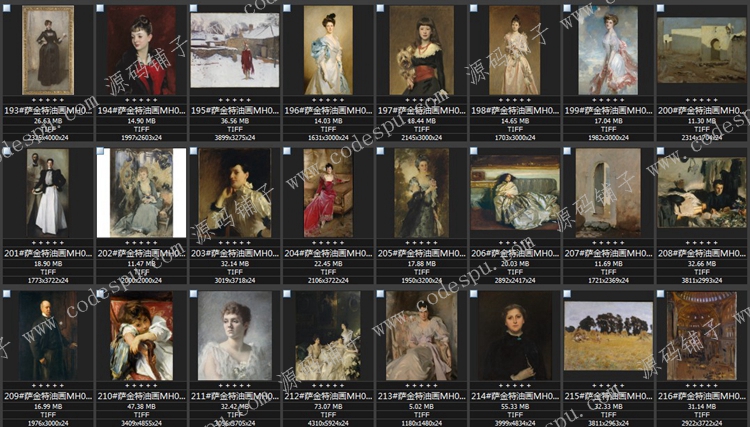This screenshot has height=427, width=750.
Task: Pick the white-gown portrait thumbnail 196
Action: pyautogui.click(x=328, y=50)
